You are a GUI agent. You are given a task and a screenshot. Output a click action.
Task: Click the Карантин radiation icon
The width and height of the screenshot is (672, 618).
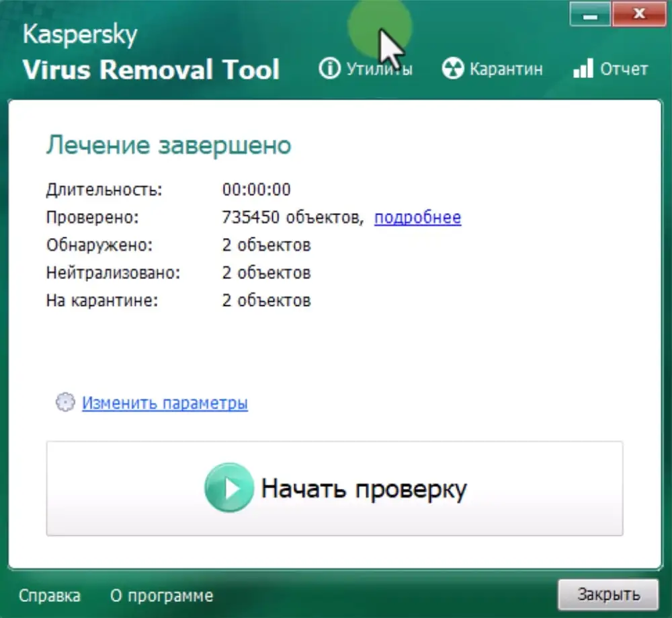coord(453,69)
